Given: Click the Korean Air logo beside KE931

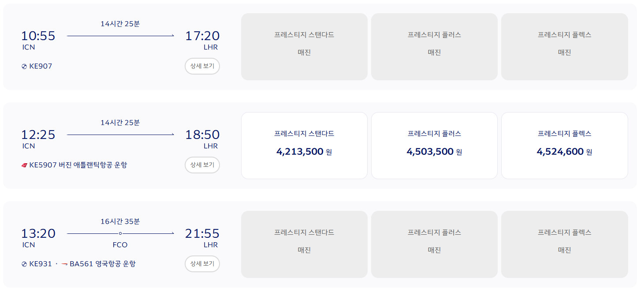Looking at the screenshot, I should pos(24,264).
